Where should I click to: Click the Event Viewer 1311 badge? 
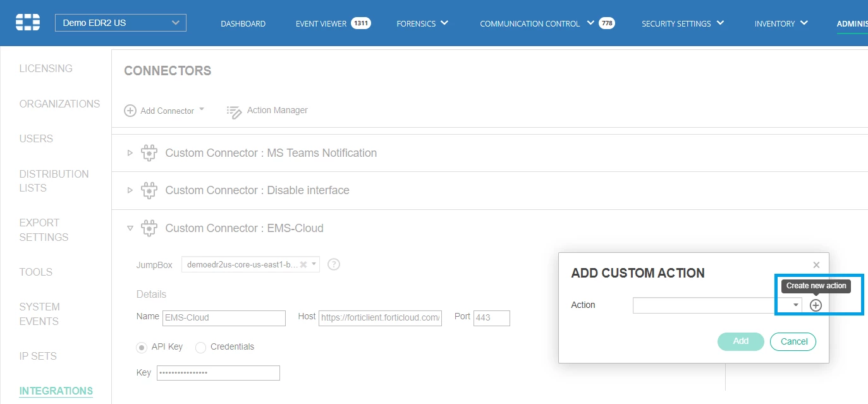coord(361,23)
